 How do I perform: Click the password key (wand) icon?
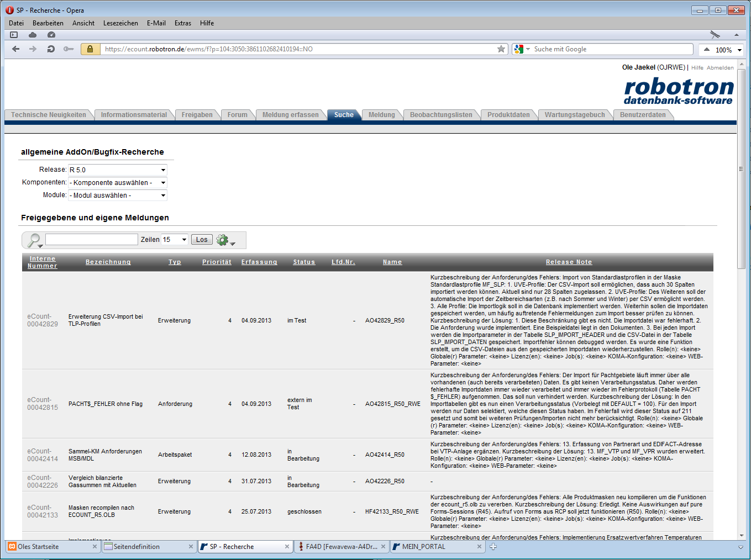pos(69,49)
